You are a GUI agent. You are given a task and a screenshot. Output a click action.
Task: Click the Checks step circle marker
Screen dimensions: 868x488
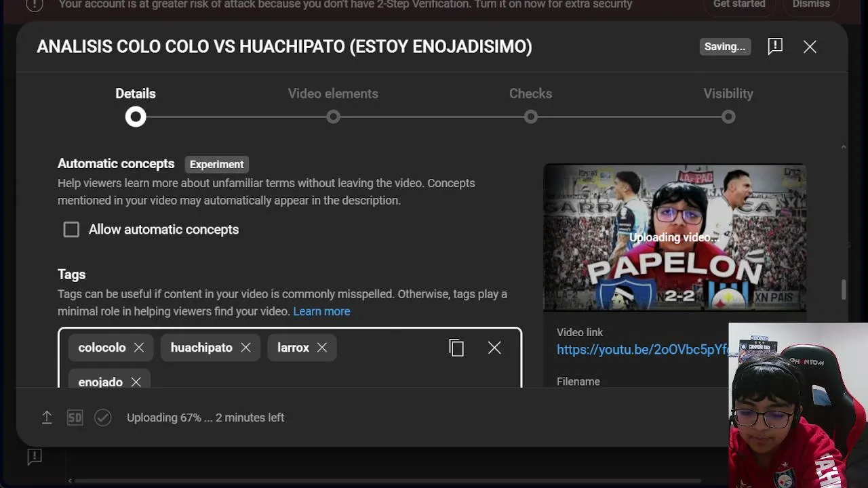531,117
